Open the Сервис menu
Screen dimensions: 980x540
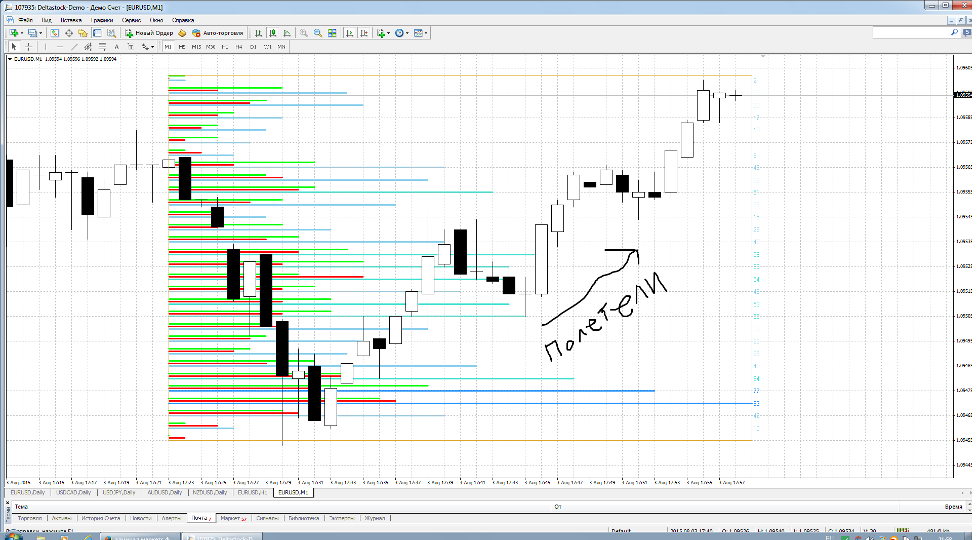[x=131, y=20]
